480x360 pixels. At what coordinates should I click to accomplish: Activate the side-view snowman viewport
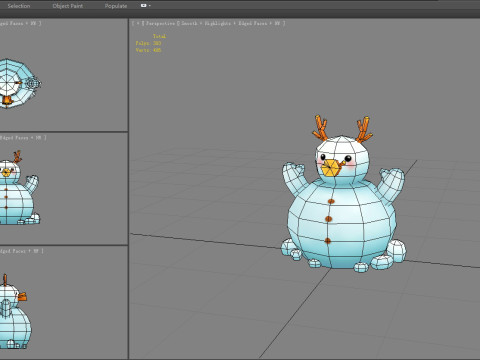tap(63, 302)
